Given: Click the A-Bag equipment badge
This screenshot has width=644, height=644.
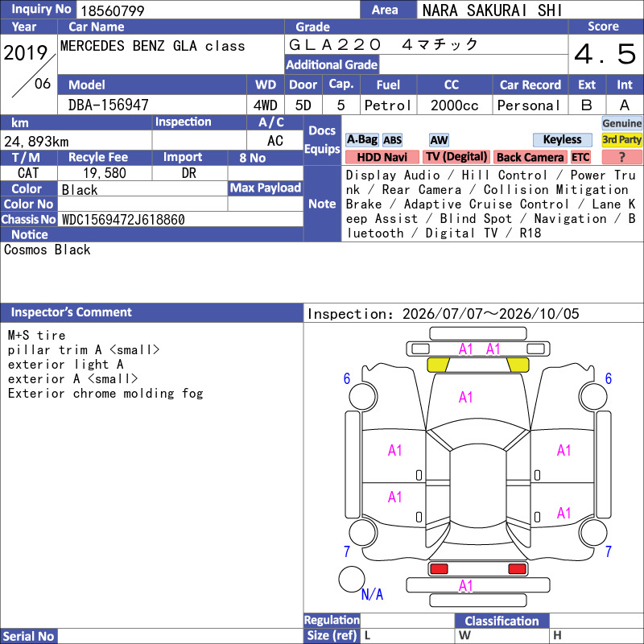Looking at the screenshot, I should point(361,139).
